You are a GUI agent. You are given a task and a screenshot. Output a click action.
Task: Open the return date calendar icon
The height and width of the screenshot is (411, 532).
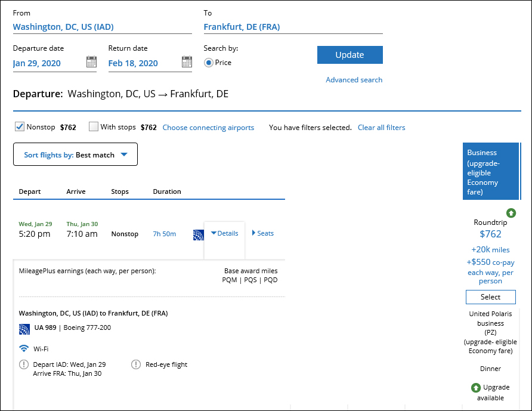(187, 62)
